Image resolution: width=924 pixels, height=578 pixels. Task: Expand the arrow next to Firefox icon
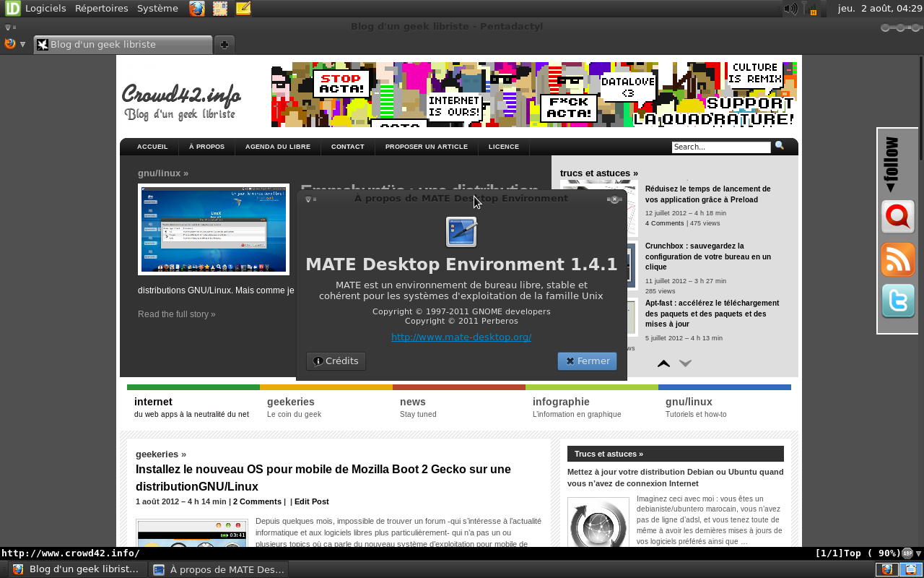(x=22, y=44)
